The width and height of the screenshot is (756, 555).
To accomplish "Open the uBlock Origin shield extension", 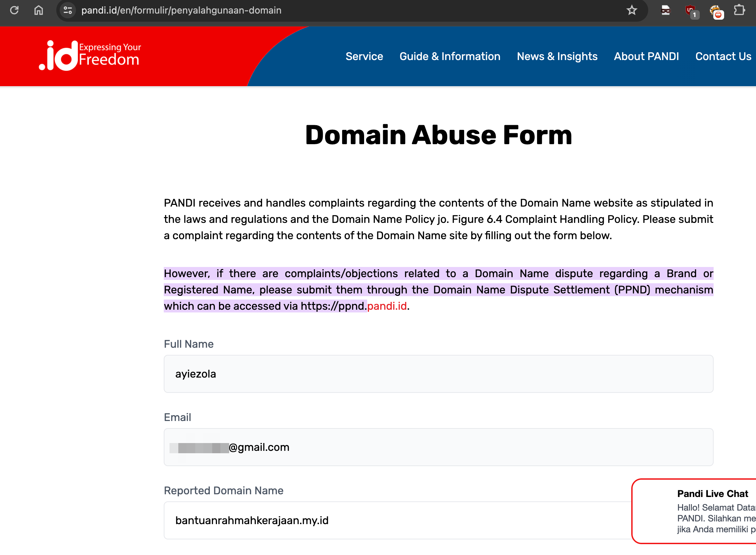I will tap(690, 11).
